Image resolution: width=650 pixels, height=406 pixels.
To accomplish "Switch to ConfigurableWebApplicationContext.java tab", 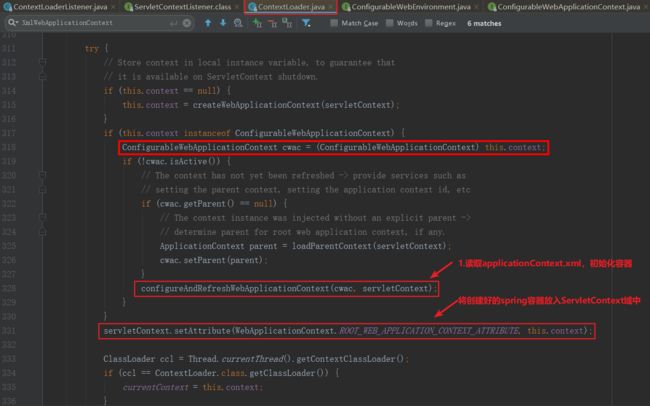I will pos(566,7).
